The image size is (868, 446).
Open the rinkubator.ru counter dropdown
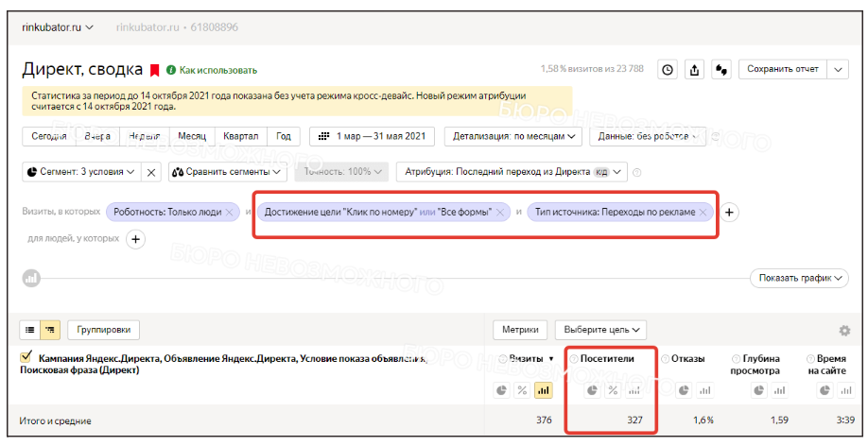58,27
